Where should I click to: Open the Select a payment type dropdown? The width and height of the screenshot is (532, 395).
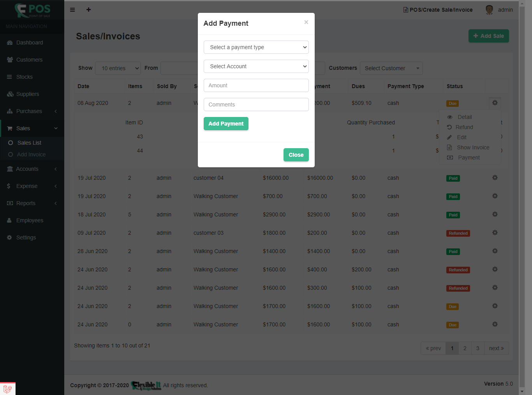click(256, 47)
